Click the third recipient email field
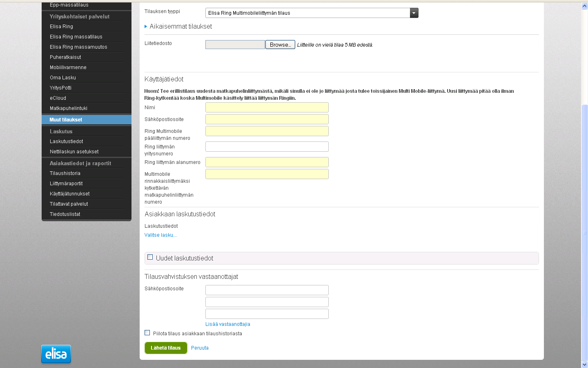Viewport: 588px width, 368px height. [x=267, y=314]
